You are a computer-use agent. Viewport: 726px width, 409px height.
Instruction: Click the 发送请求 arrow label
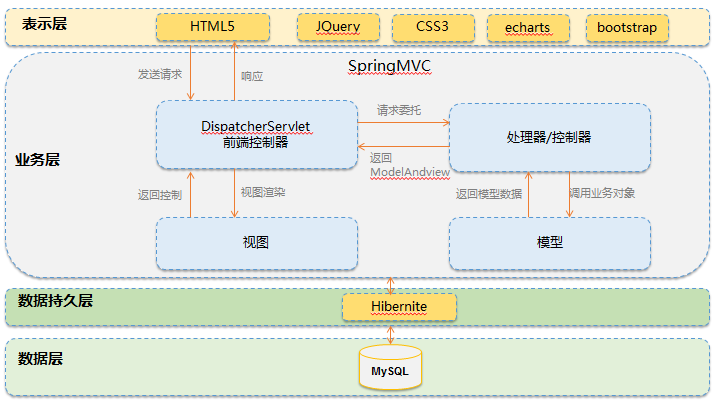click(x=160, y=74)
